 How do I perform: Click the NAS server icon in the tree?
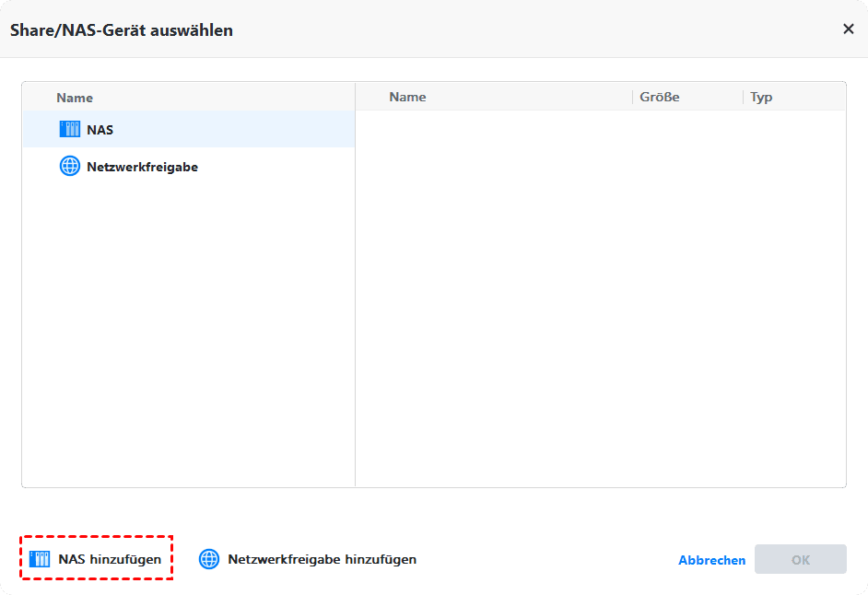[x=70, y=130]
